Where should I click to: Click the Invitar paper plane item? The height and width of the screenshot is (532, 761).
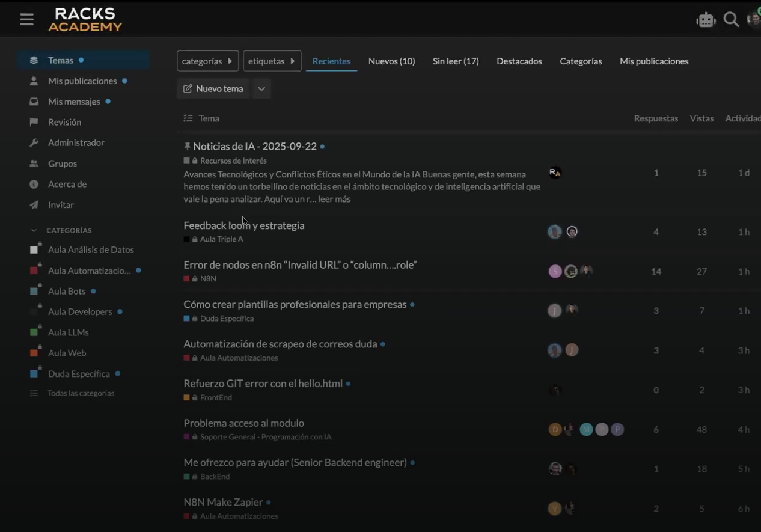pyautogui.click(x=61, y=205)
